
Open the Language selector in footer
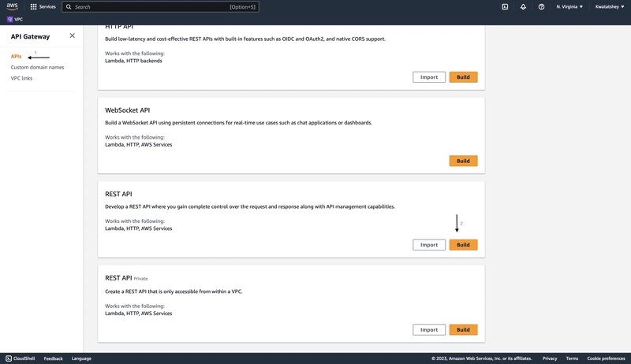pyautogui.click(x=81, y=358)
